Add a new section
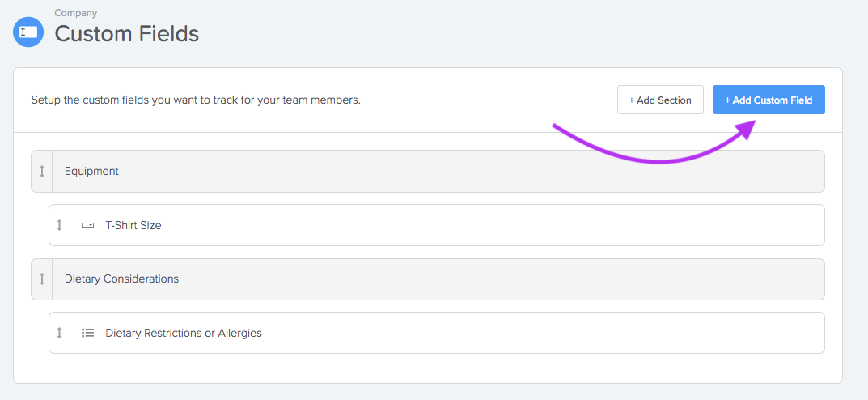This screenshot has height=400, width=868. coord(660,100)
